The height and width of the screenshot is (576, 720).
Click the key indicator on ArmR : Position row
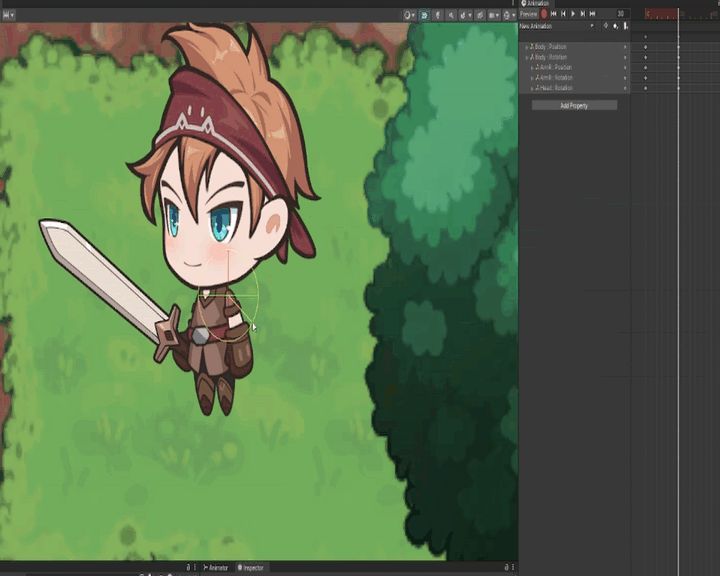625,68
